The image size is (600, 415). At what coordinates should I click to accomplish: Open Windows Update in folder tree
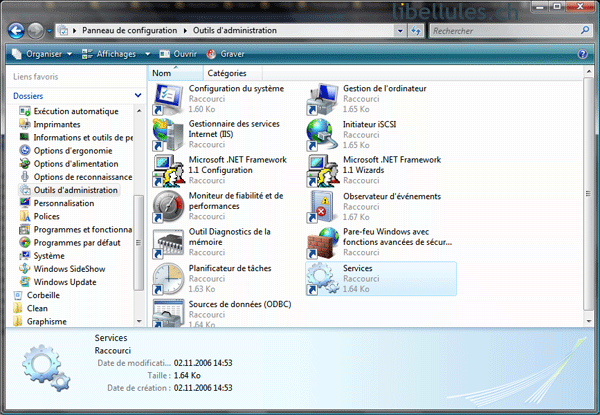coord(58,282)
